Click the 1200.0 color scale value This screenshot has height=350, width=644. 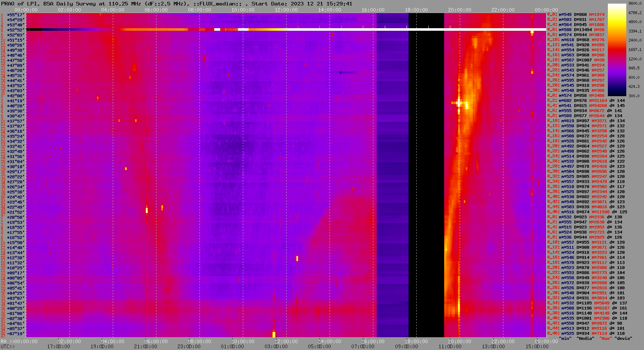[635, 59]
